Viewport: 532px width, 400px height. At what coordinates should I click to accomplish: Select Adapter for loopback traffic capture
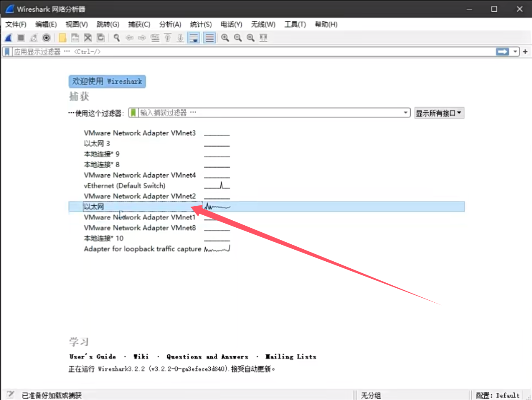(x=142, y=249)
